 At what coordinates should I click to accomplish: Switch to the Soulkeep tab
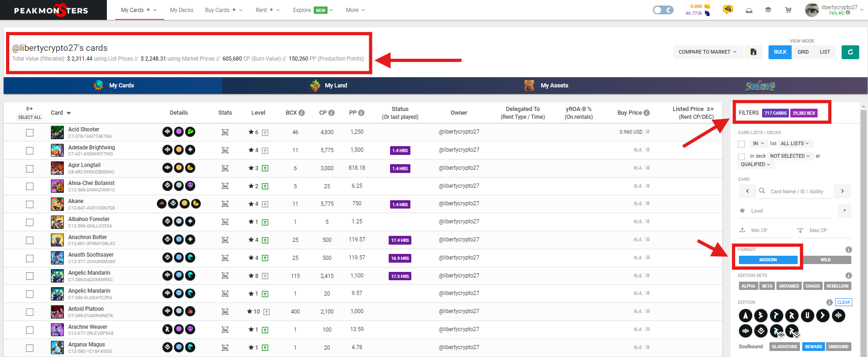(760, 86)
